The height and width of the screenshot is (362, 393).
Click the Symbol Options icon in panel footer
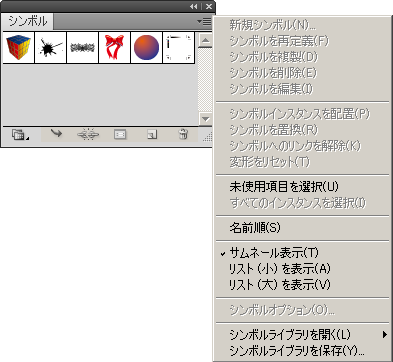120,135
